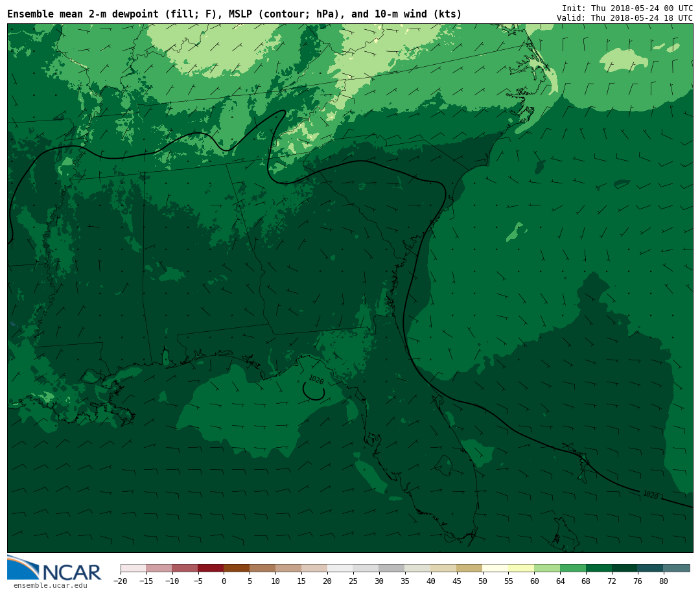Click the 1020 contour label at the lower right
The image size is (700, 593).
click(650, 495)
